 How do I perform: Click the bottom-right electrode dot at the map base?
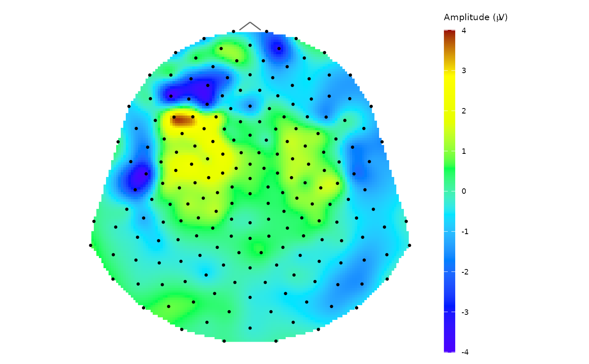[x=276, y=341]
